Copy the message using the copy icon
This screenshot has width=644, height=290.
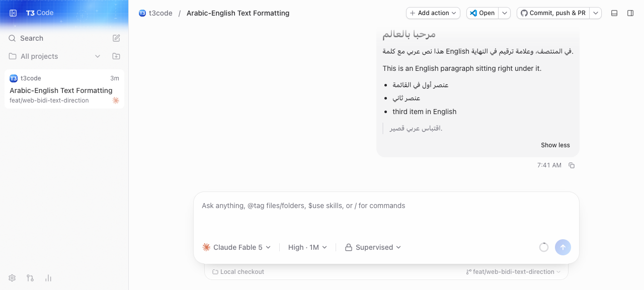click(x=572, y=165)
